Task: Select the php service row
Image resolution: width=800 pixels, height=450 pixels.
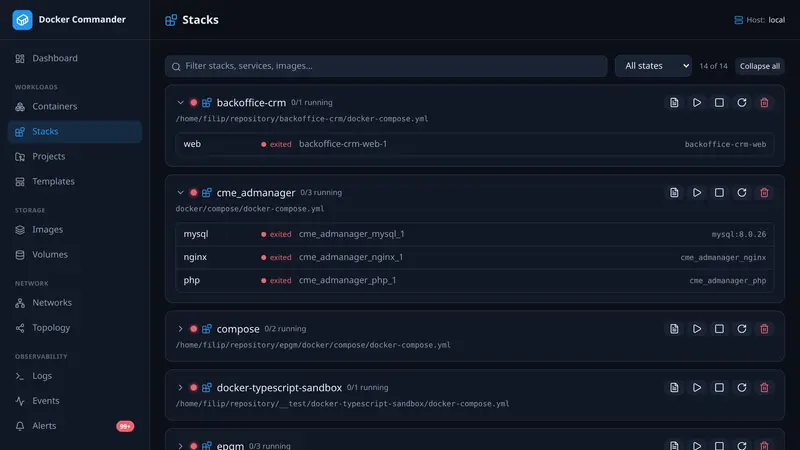Action: (474, 281)
